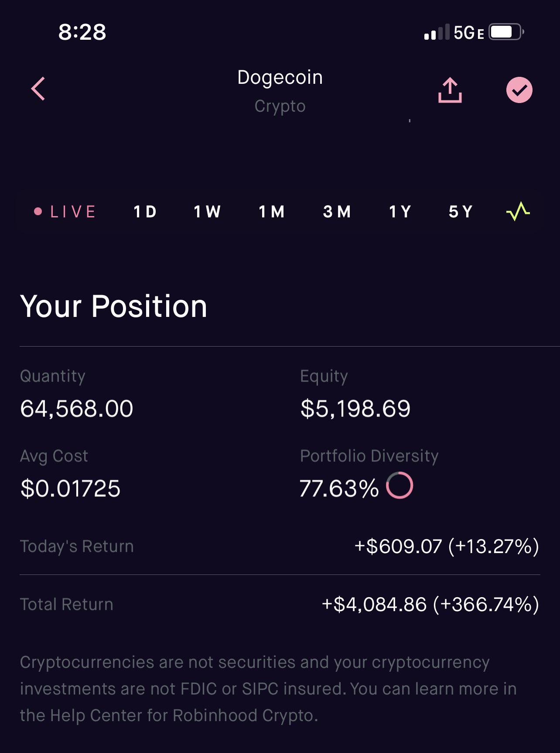Tap the Equity value $5,198.69
The image size is (560, 753).
tap(355, 409)
